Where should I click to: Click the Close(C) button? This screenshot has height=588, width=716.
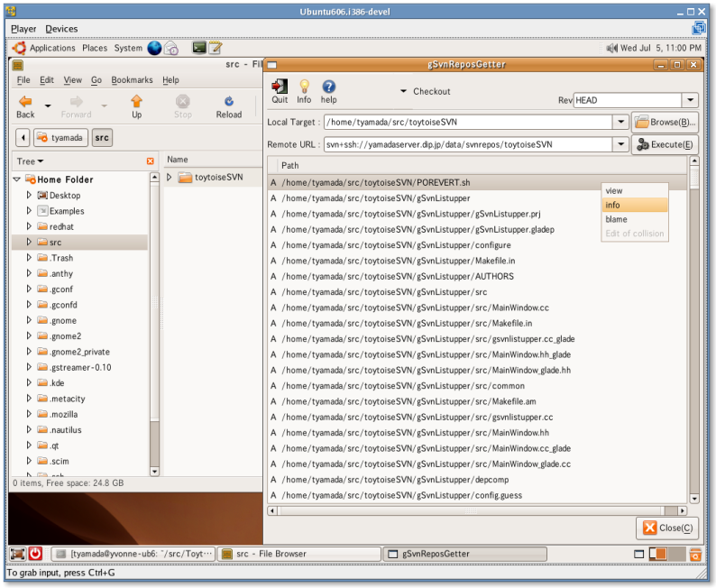tap(666, 528)
